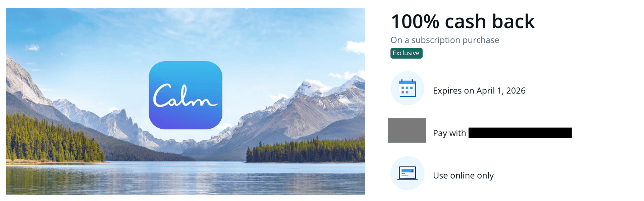
Task: Click the calendar expiration icon
Action: pyautogui.click(x=407, y=88)
